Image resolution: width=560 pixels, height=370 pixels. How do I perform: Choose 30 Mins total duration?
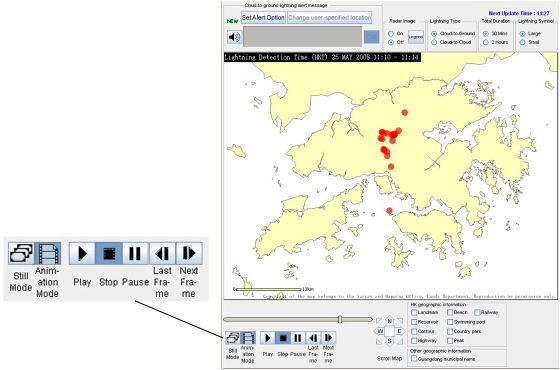pyautogui.click(x=485, y=34)
